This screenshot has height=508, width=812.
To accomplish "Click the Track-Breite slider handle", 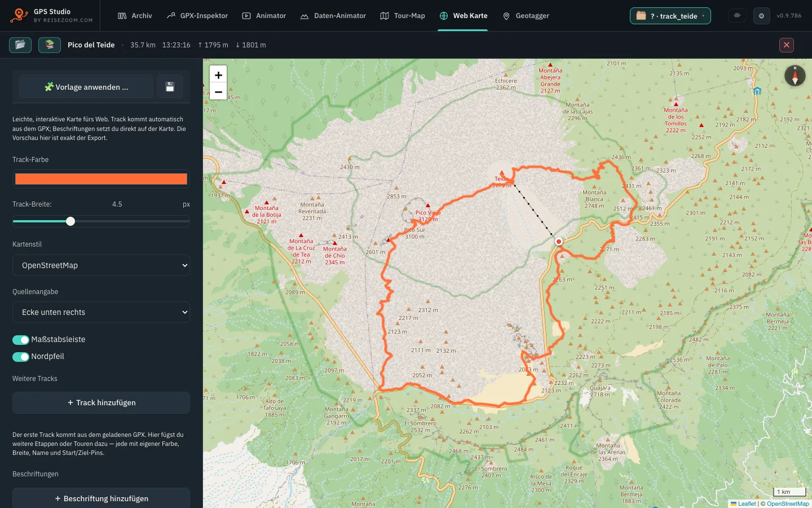I will (x=70, y=221).
